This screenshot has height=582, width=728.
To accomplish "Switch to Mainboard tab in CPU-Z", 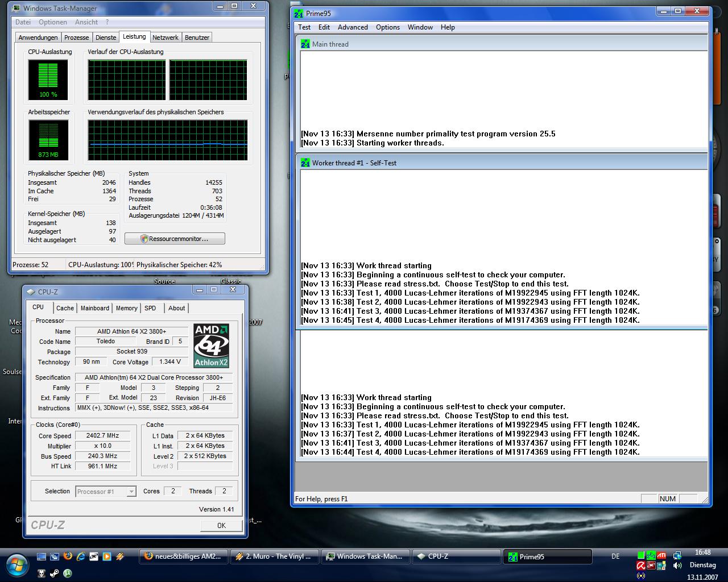I will coord(95,308).
